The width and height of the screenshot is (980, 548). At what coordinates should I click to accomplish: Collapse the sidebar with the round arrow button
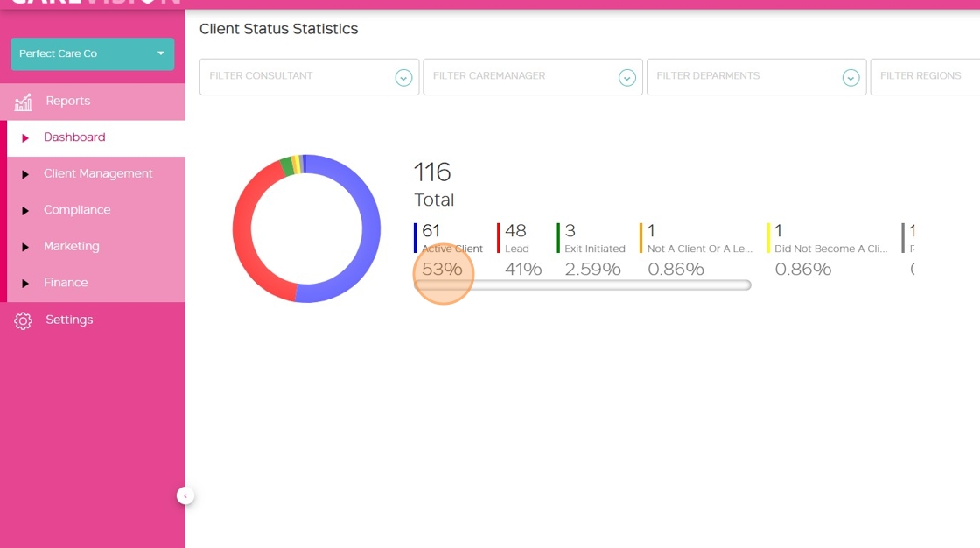[x=185, y=495]
